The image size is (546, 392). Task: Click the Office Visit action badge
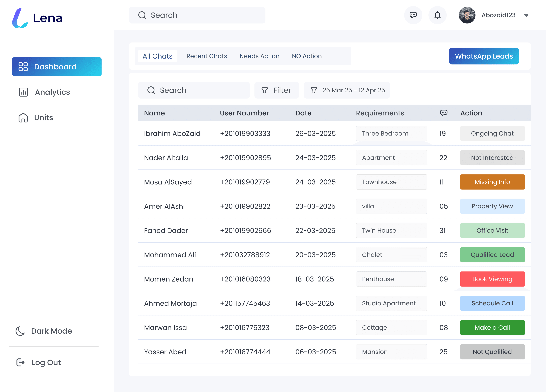492,230
